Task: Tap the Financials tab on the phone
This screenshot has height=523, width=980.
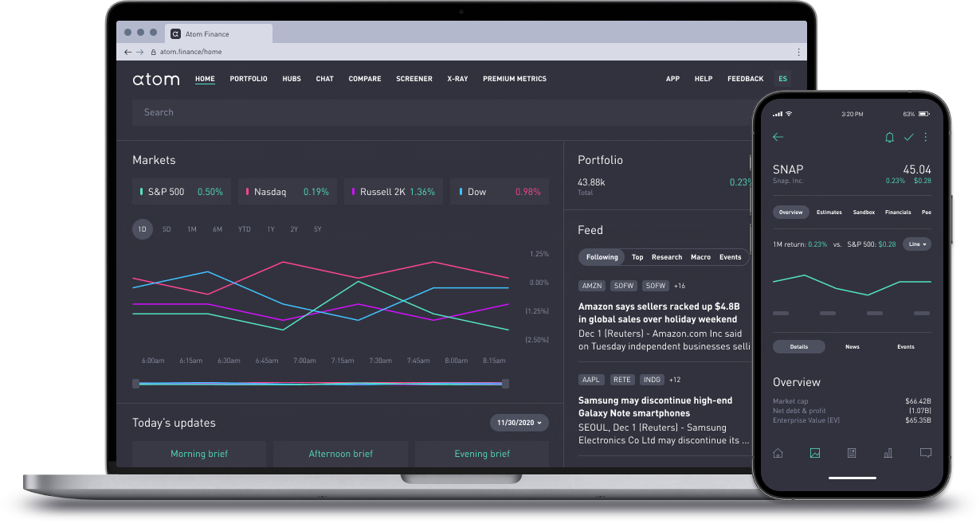Action: pos(898,213)
